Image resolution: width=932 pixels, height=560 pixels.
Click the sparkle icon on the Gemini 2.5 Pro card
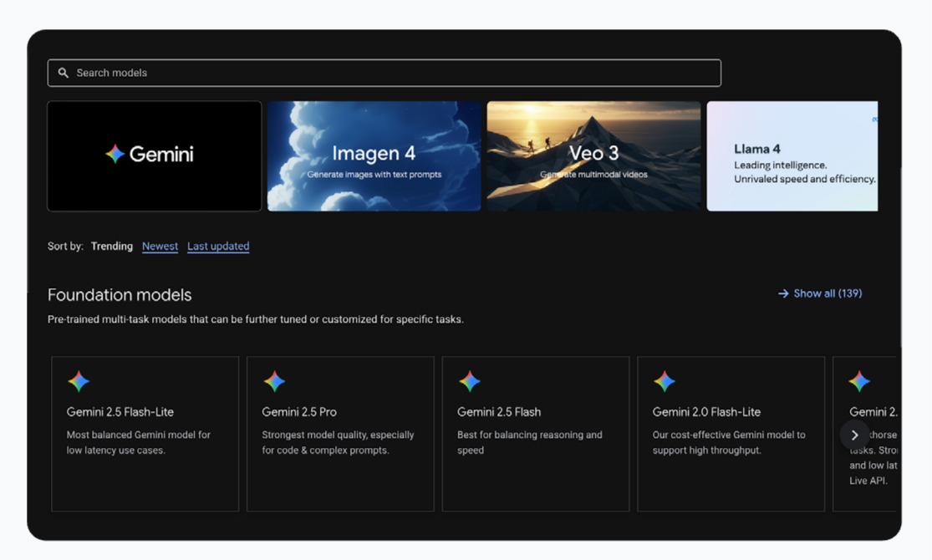274,381
